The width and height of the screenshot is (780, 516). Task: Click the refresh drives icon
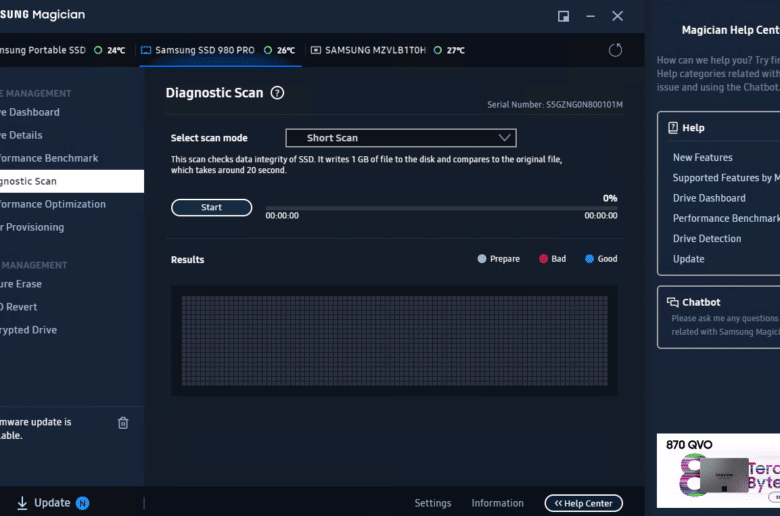coord(615,50)
